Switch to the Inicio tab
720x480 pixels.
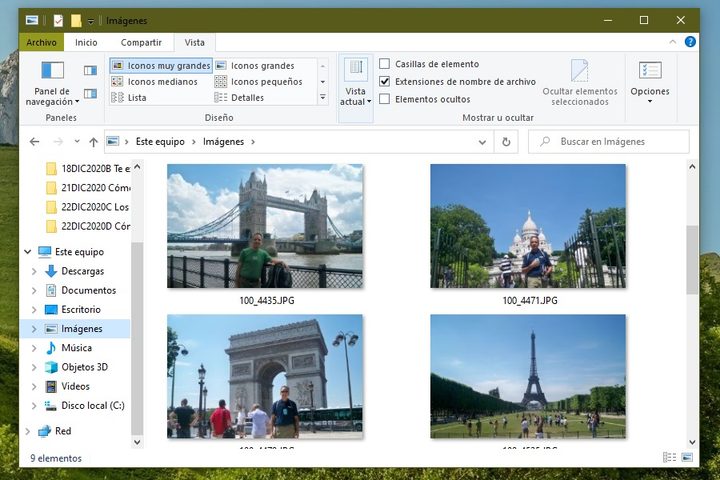[86, 42]
